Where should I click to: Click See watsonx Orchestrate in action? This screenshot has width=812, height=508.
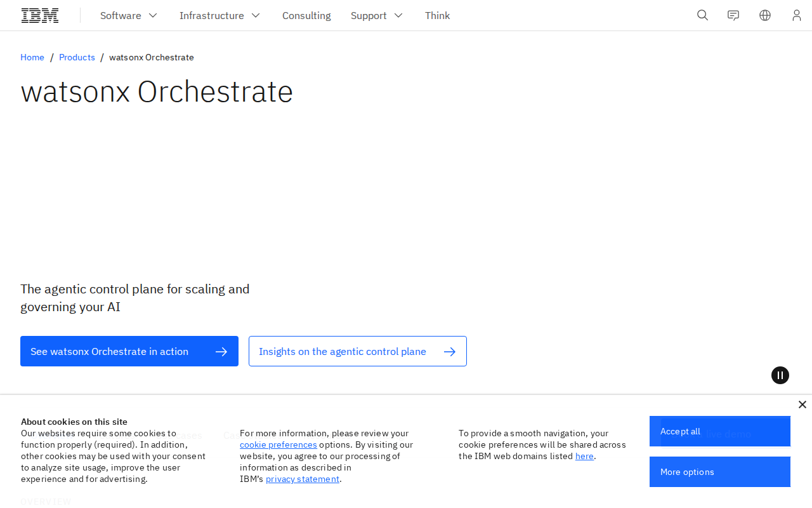(129, 351)
